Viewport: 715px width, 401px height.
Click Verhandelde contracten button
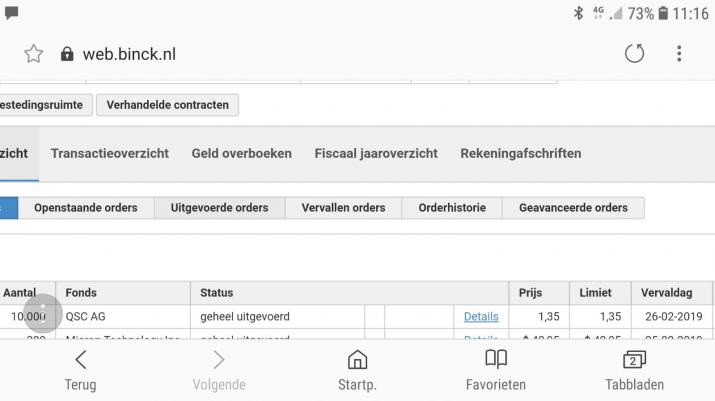click(167, 105)
